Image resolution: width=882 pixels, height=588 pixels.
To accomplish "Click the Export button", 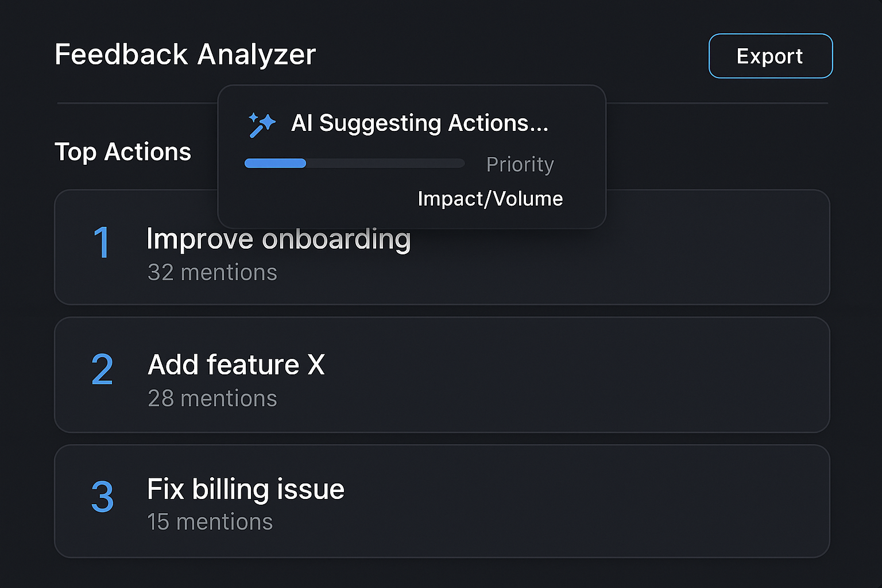I will pyautogui.click(x=770, y=56).
